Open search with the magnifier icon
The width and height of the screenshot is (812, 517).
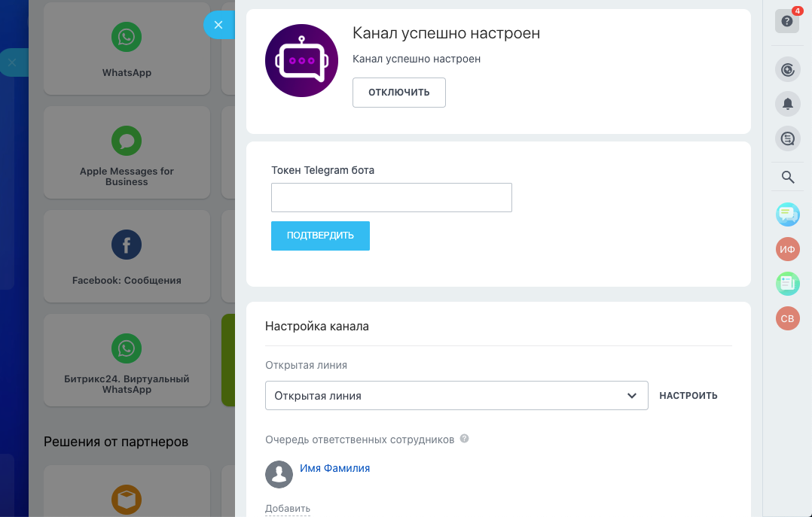pyautogui.click(x=788, y=178)
